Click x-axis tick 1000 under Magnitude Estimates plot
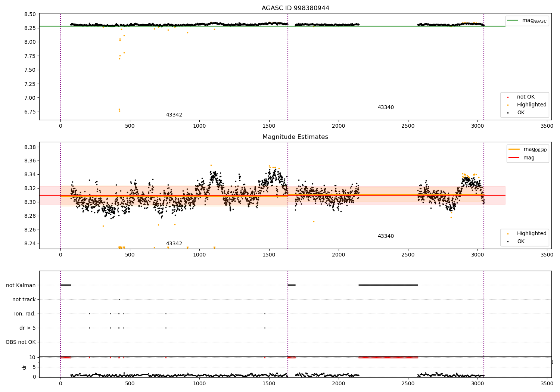The width and height of the screenshot is (560, 392). click(199, 255)
